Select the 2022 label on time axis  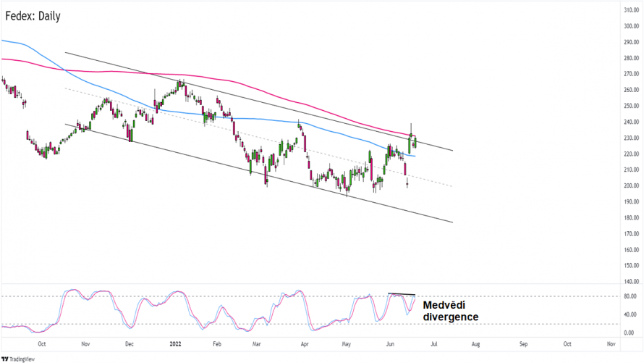click(175, 344)
